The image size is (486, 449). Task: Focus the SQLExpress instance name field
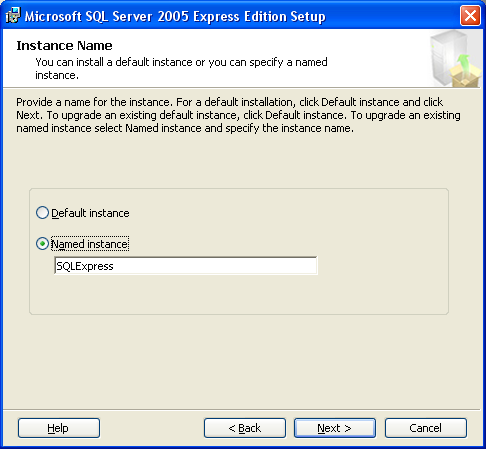click(186, 266)
